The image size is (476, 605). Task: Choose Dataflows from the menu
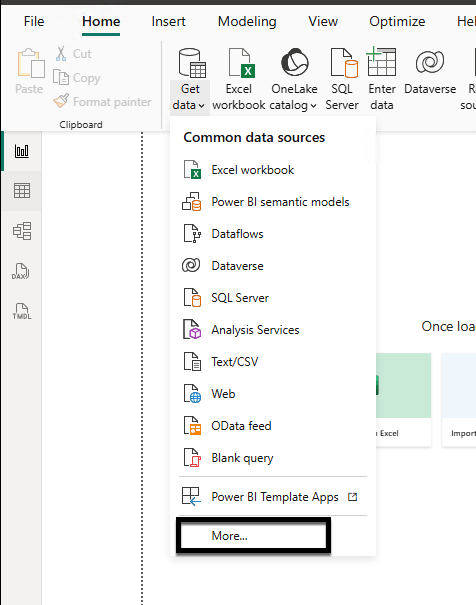(273, 234)
